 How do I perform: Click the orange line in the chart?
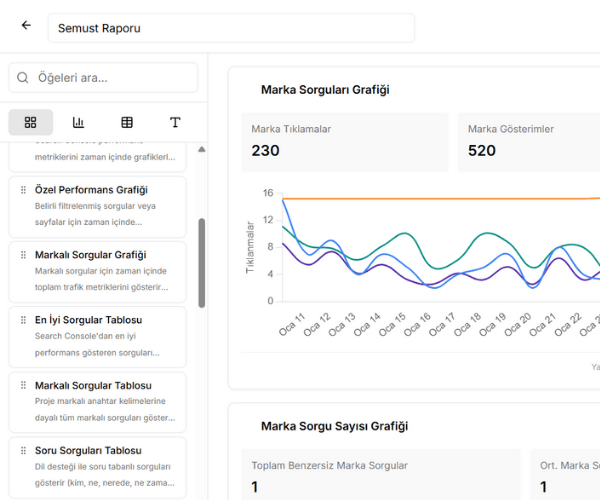pyautogui.click(x=440, y=199)
